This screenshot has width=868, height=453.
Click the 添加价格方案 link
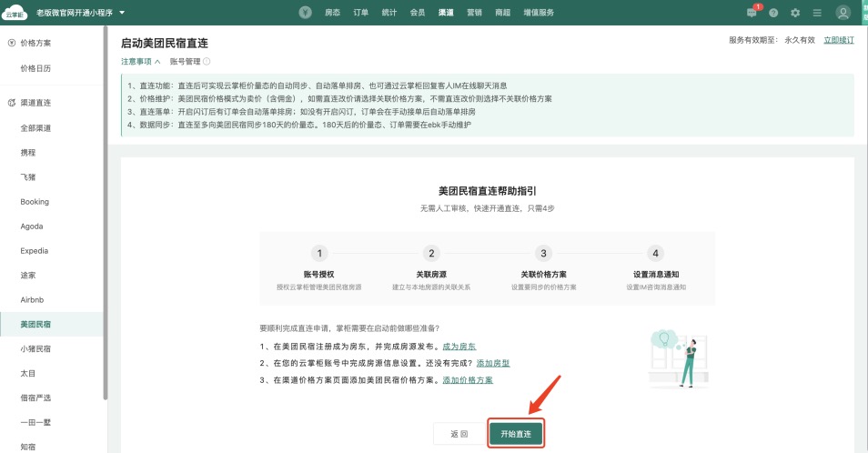point(468,379)
